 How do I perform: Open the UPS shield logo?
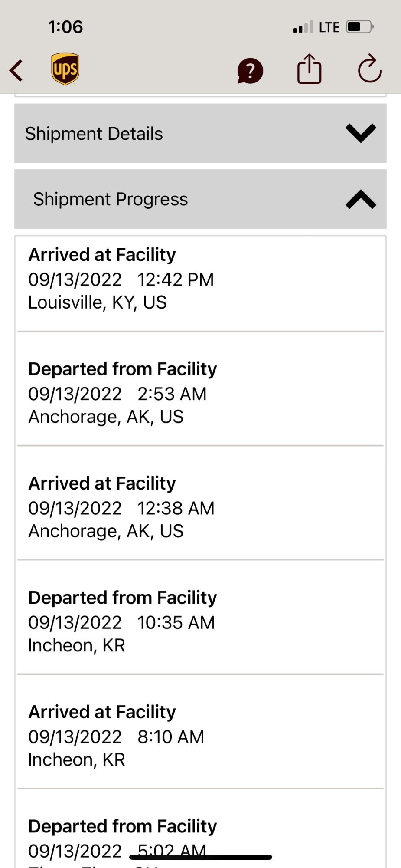point(65,69)
